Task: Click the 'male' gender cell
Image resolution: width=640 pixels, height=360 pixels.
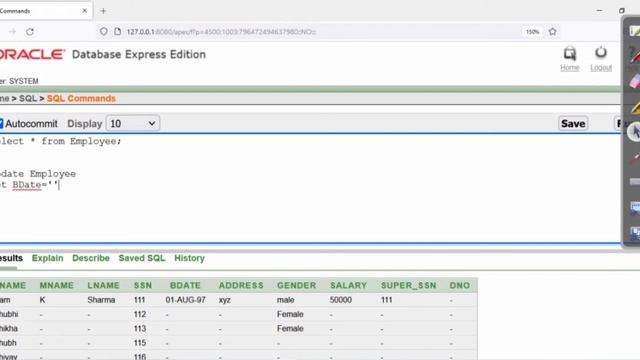Action: click(x=285, y=300)
